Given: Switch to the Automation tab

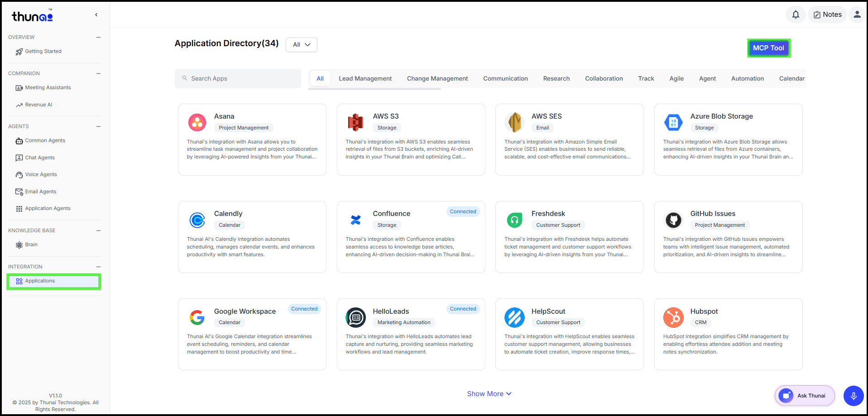Looking at the screenshot, I should [x=748, y=79].
